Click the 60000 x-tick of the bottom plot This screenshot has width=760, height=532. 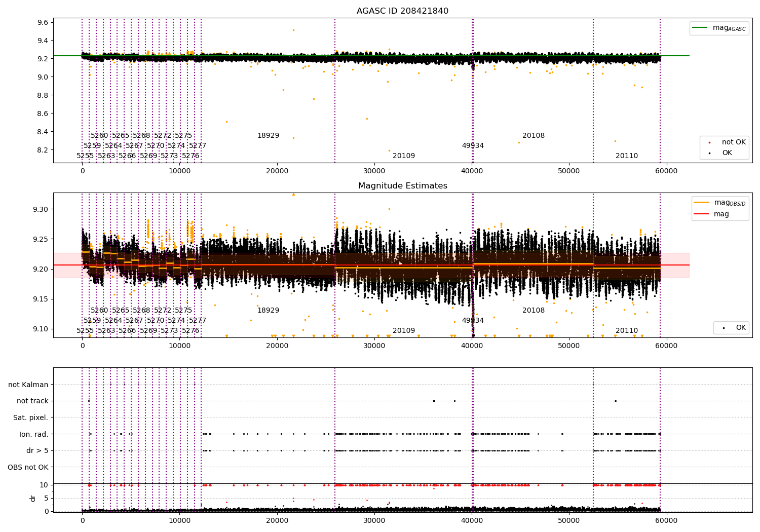pyautogui.click(x=666, y=520)
